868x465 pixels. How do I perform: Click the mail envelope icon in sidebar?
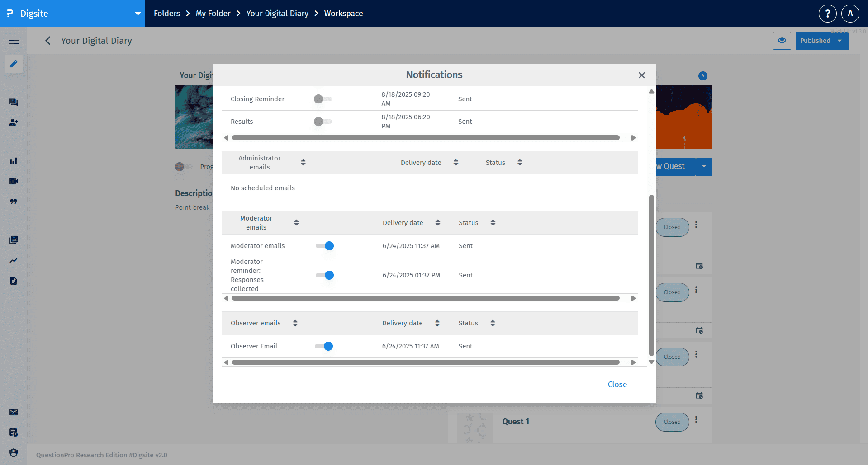coord(14,412)
